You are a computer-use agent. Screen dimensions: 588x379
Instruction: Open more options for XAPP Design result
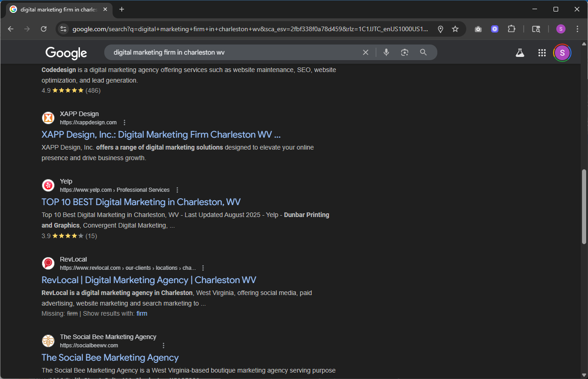(x=124, y=123)
